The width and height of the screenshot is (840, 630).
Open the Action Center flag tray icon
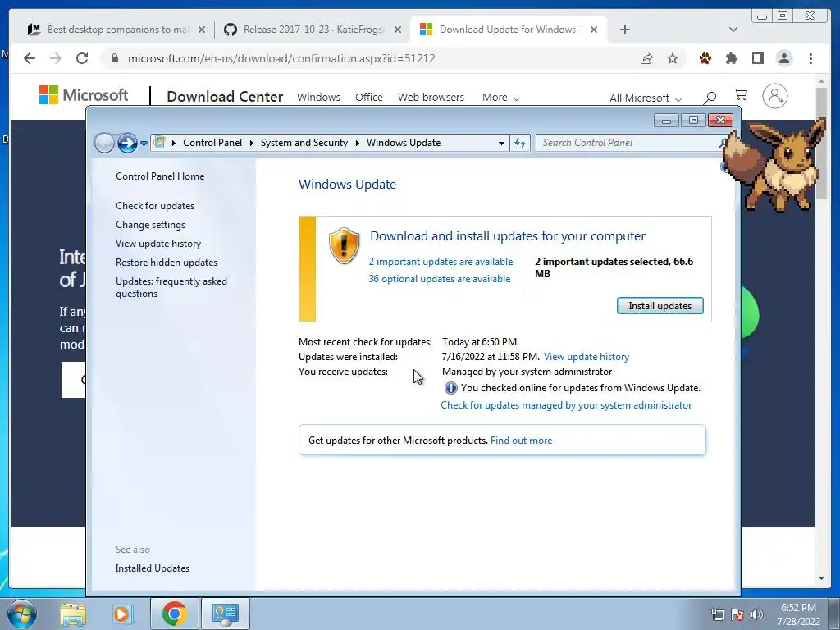click(737, 614)
